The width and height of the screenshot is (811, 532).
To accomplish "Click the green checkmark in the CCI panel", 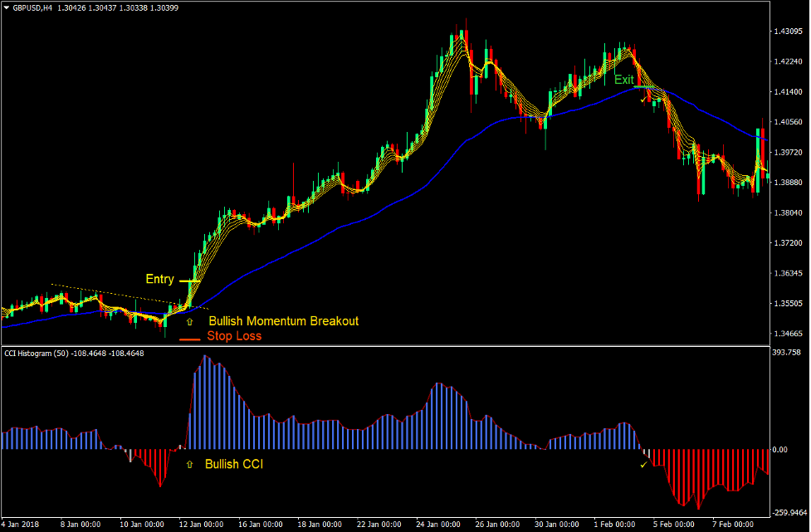I will [643, 465].
